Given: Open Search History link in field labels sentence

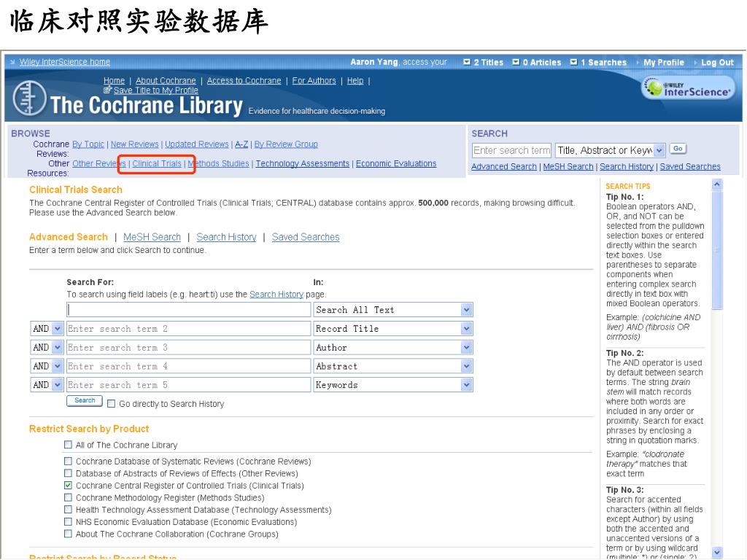Looking at the screenshot, I should pos(276,295).
